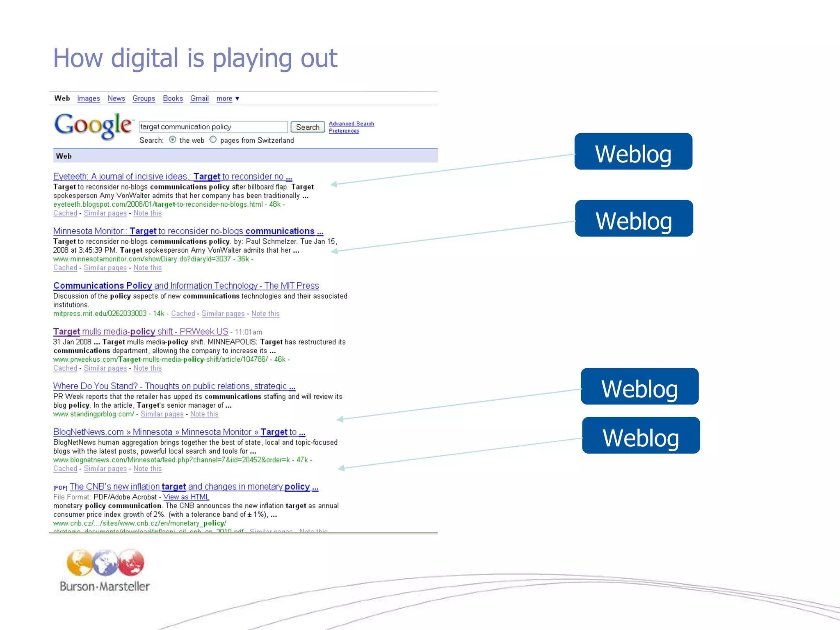Select 'pages from Switzerland' radio button
The width and height of the screenshot is (840, 630).
[213, 140]
